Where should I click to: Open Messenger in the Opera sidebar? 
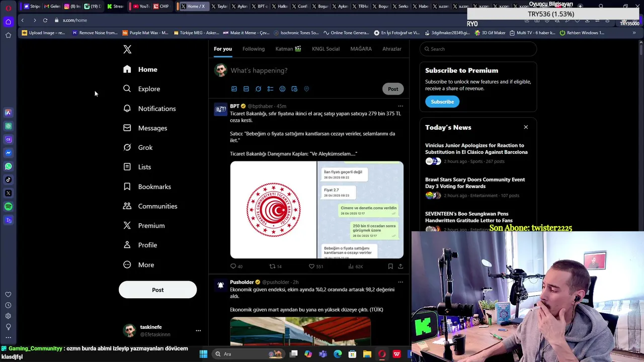(8, 153)
